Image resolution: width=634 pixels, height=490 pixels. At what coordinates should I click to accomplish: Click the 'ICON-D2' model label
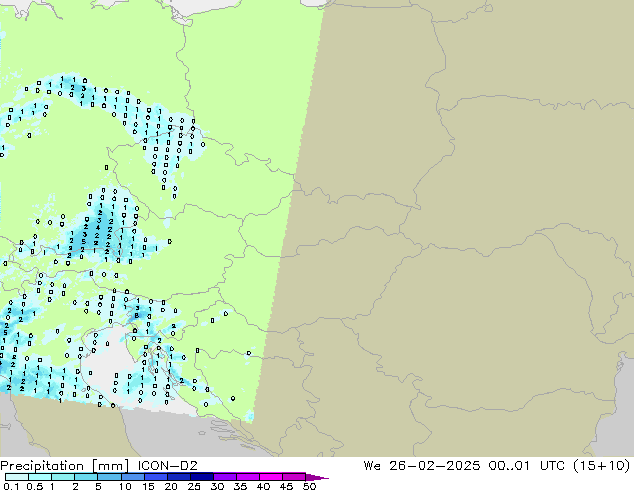167,466
